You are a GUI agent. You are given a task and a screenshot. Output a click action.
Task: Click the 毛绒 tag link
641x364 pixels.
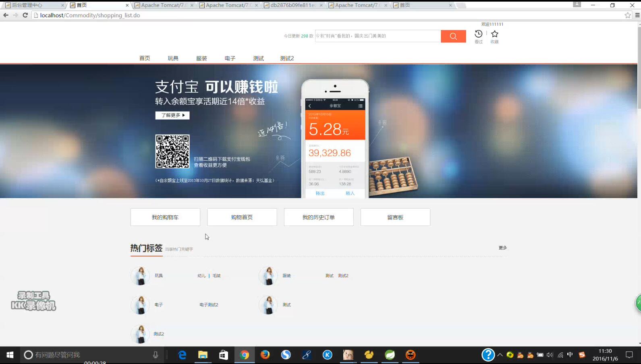coord(217,276)
